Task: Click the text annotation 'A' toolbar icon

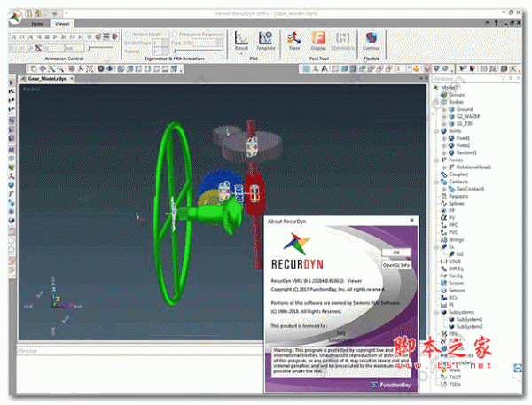Action: click(325, 69)
